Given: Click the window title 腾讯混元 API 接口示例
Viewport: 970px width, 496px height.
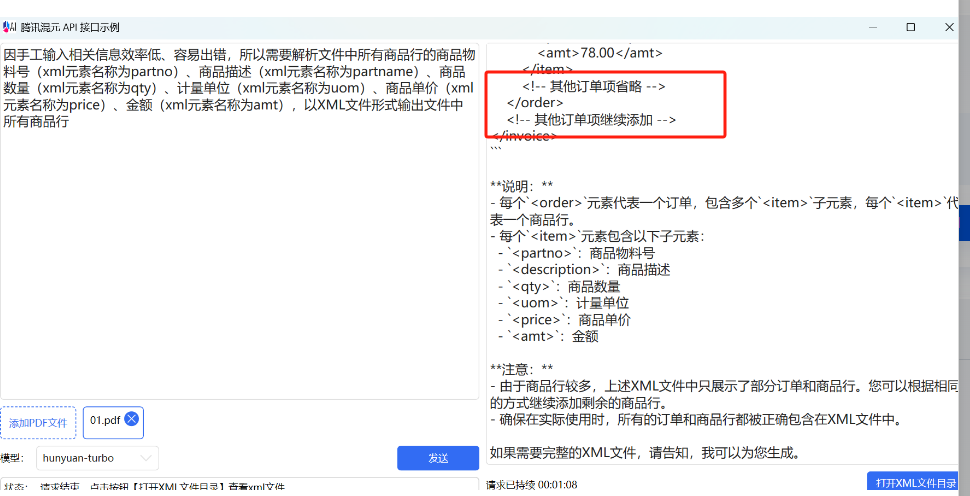Looking at the screenshot, I should (x=70, y=27).
